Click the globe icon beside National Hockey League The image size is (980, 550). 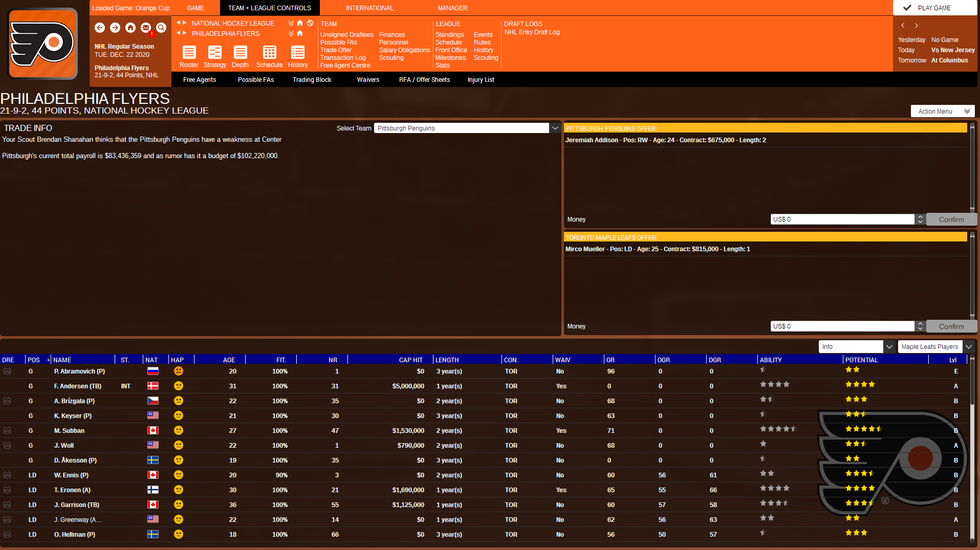(x=310, y=23)
